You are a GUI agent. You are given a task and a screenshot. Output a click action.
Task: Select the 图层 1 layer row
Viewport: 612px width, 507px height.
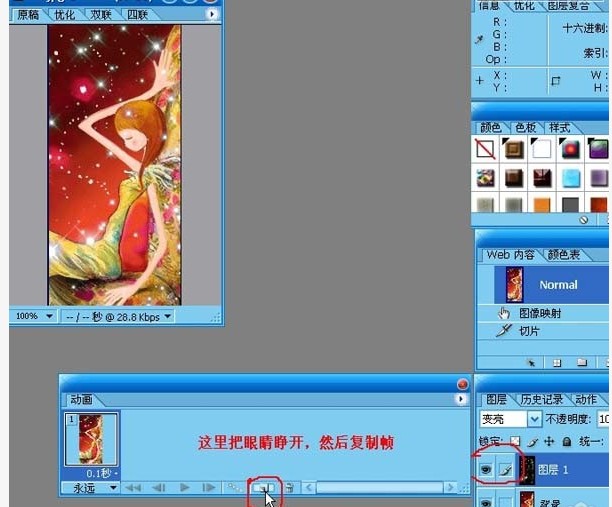[x=543, y=470]
